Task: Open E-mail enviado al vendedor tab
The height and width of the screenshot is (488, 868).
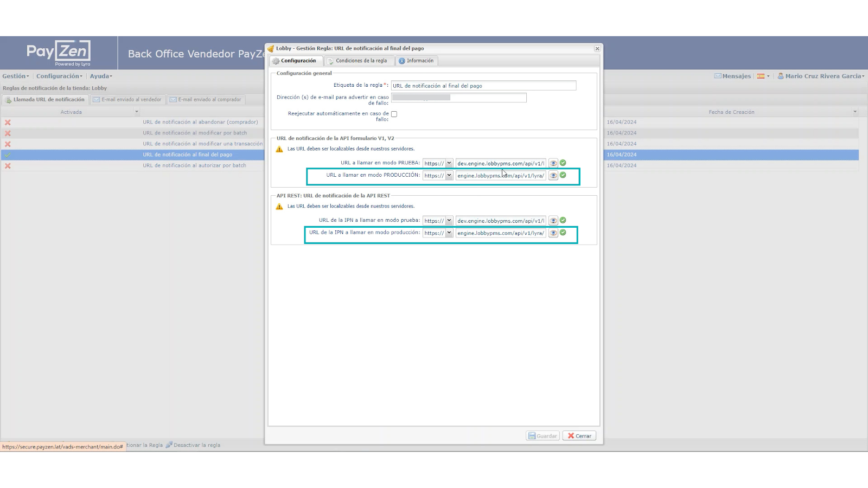Action: [127, 100]
